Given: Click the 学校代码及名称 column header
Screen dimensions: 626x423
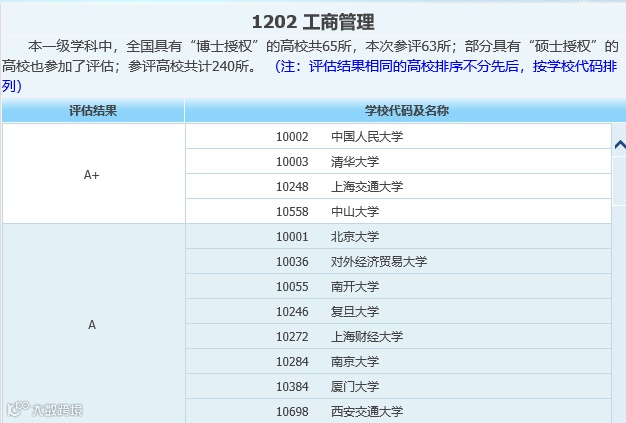Looking at the screenshot, I should coord(406,111).
